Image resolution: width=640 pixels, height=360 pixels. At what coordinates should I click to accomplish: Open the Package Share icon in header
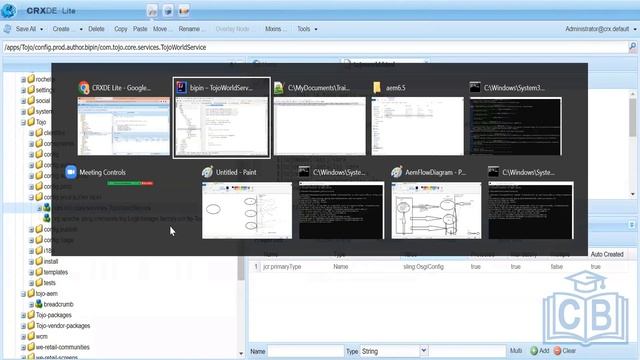click(184, 11)
